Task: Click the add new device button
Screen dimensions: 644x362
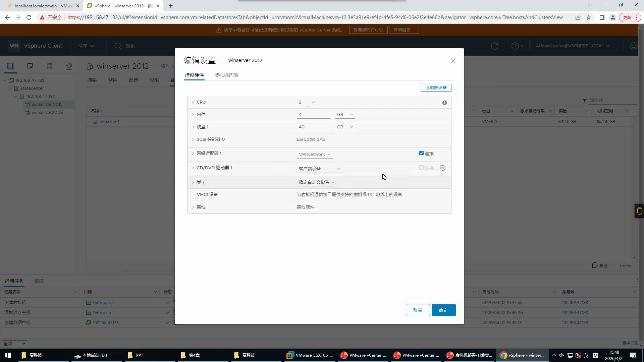Action: (436, 88)
